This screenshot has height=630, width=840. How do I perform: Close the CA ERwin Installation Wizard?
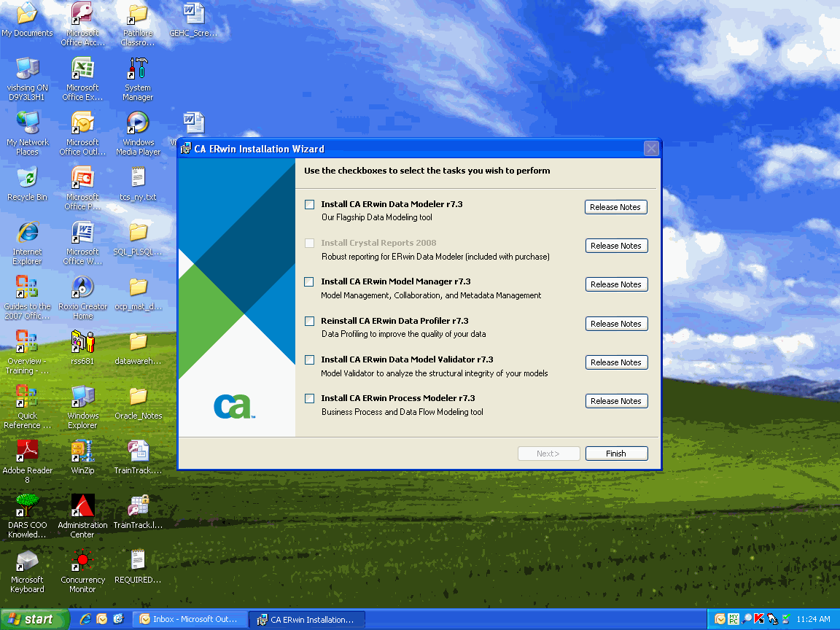pos(651,149)
